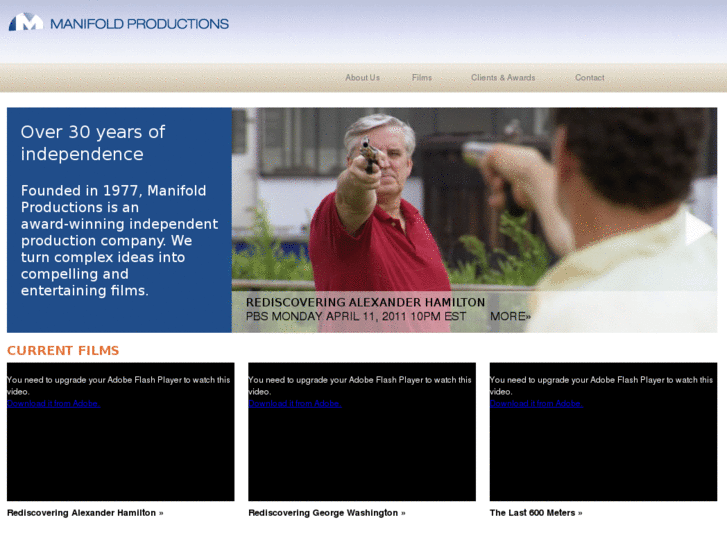Advance slideshow with the white arrow
This screenshot has height=545, width=727.
coord(698,227)
